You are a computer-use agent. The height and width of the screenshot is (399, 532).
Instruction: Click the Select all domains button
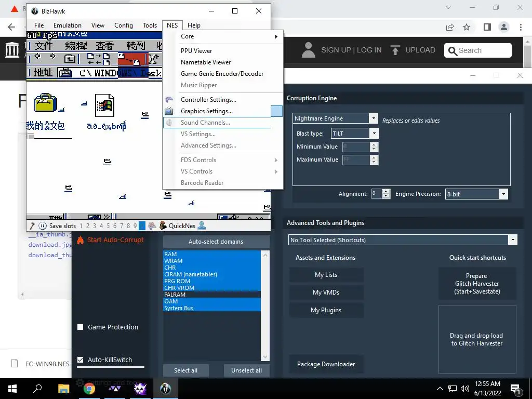tap(185, 370)
